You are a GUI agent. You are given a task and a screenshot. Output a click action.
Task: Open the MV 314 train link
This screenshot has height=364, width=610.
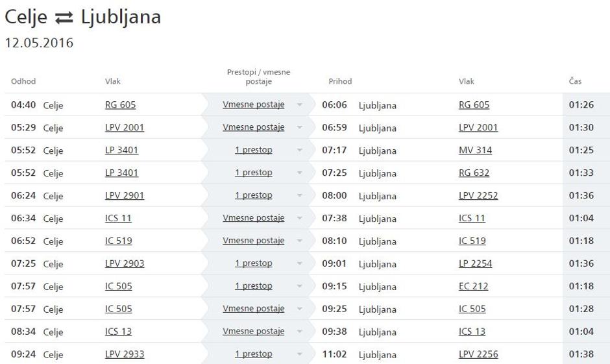point(475,151)
